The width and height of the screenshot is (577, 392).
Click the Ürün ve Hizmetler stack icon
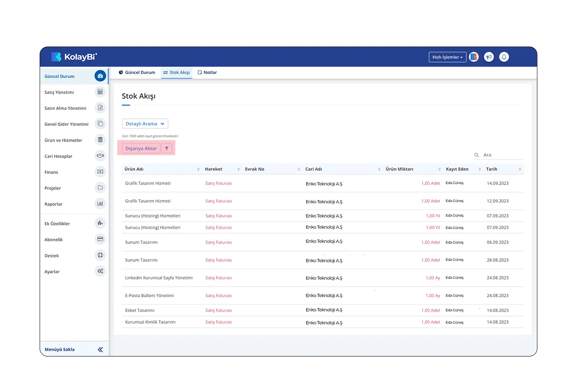pyautogui.click(x=100, y=140)
